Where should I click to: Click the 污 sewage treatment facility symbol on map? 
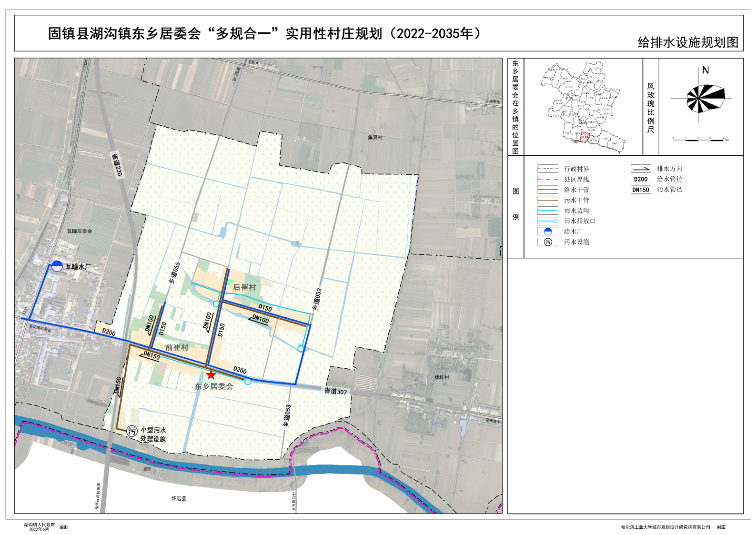tap(132, 431)
